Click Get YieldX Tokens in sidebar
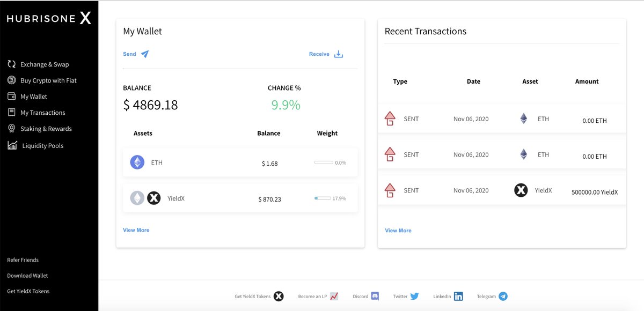 (x=28, y=291)
